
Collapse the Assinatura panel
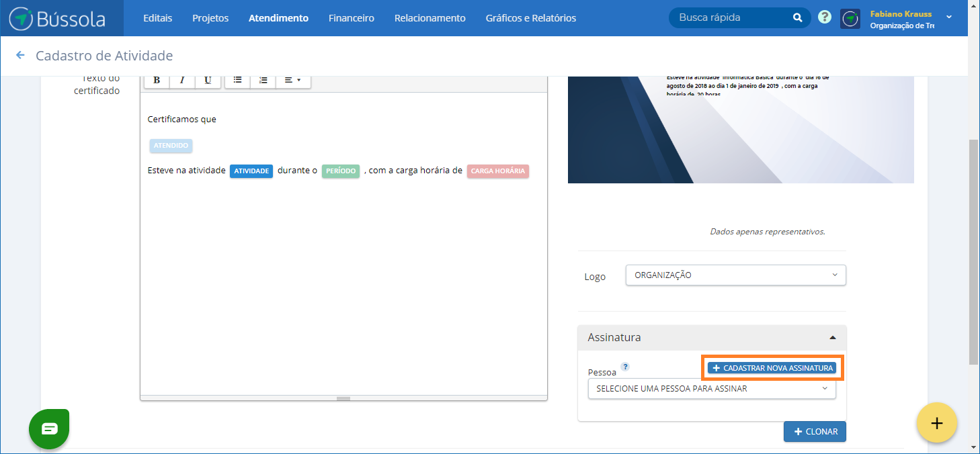pos(833,338)
